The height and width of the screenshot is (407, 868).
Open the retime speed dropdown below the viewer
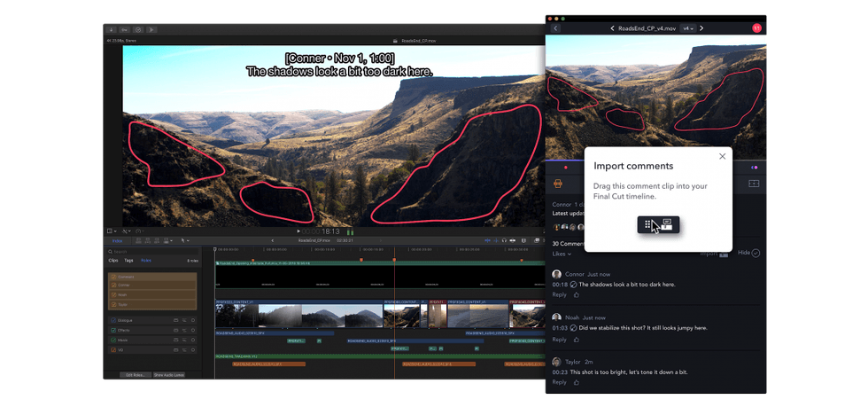coord(140,231)
